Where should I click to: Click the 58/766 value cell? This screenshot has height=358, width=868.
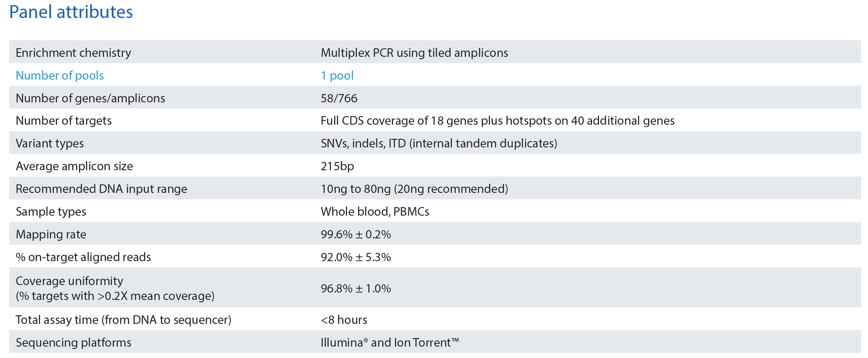pos(339,98)
